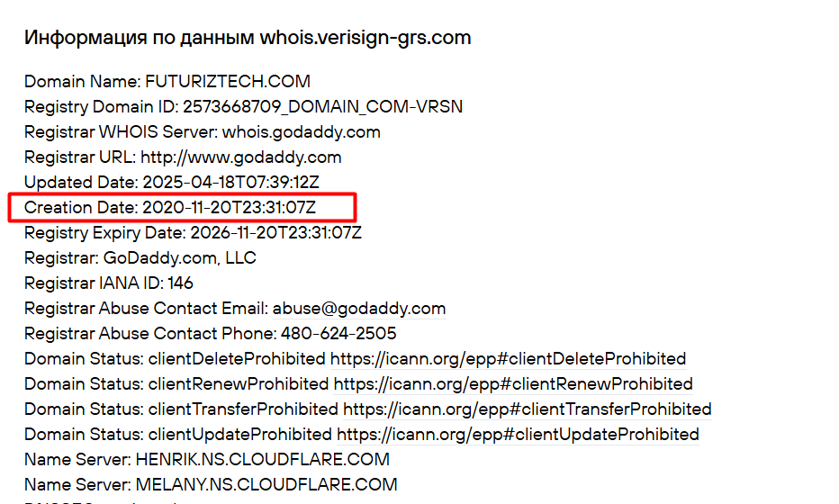Screen dimensions: 839x504
Task: Click the Name Server MELANY.NS.CLOUDFLARE.COM line
Action: tap(211, 485)
